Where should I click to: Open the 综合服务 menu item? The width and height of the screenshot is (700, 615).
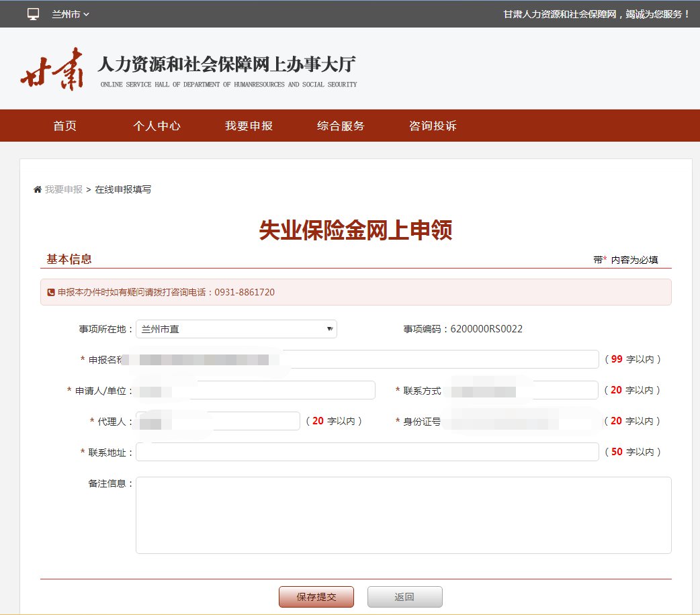pyautogui.click(x=341, y=126)
